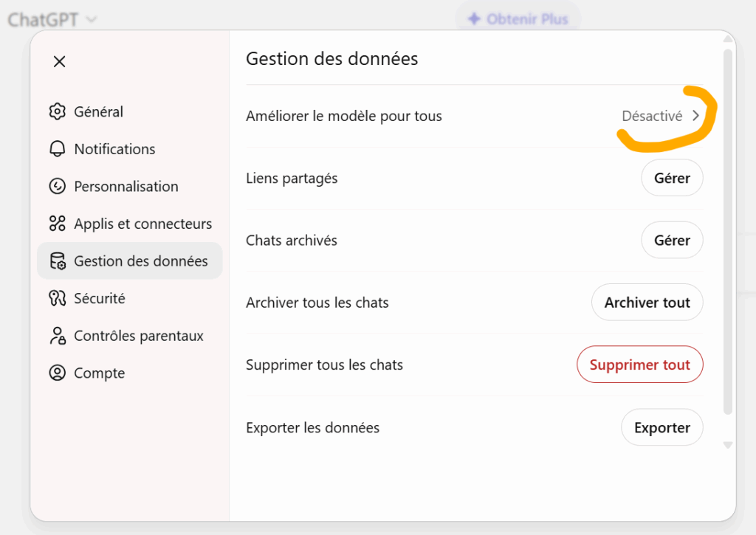Select the Applis et connecteurs grid icon

tap(58, 224)
